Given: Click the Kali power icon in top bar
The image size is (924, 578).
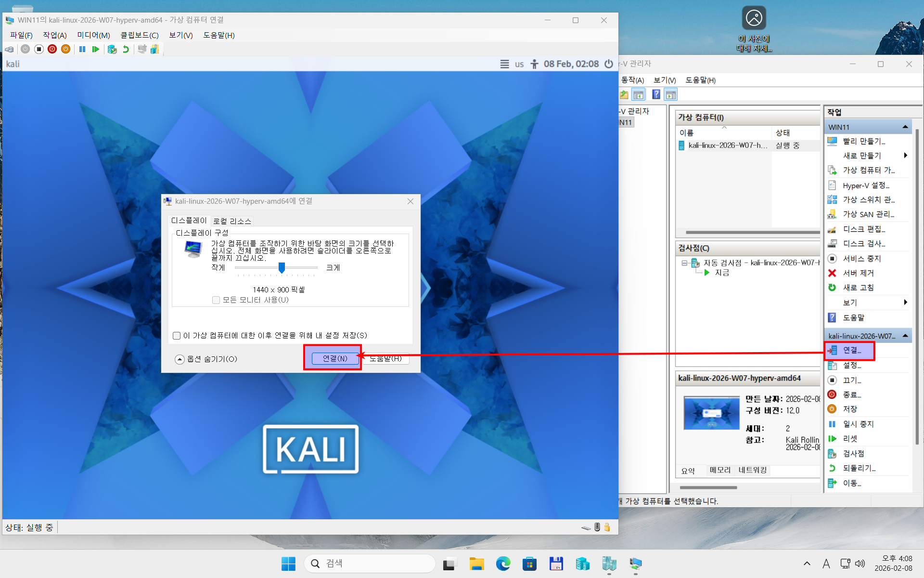Looking at the screenshot, I should pyautogui.click(x=609, y=64).
